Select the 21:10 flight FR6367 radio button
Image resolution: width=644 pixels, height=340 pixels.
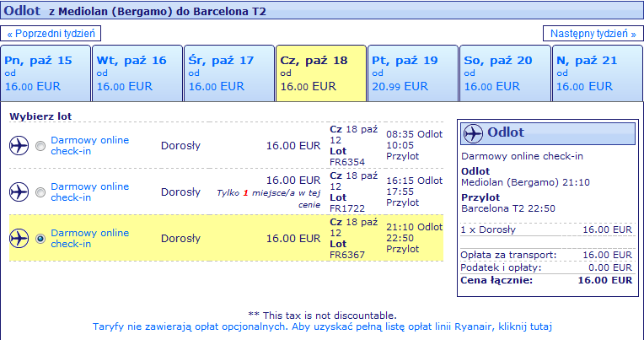40,239
